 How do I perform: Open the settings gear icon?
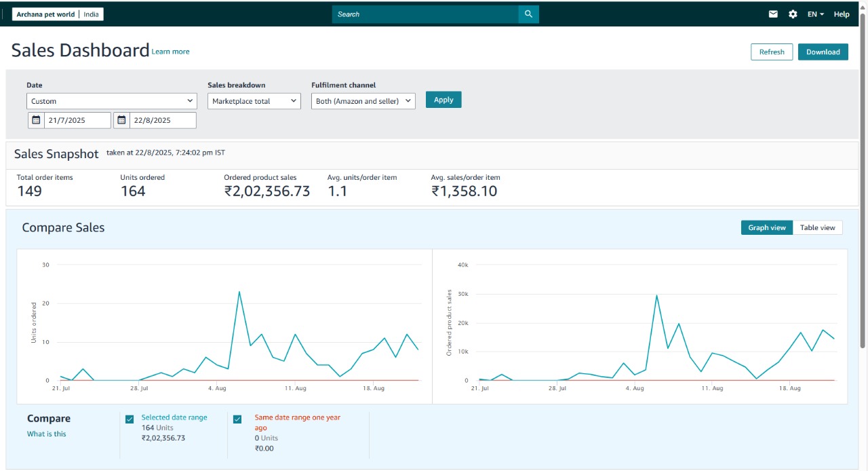[x=793, y=14]
